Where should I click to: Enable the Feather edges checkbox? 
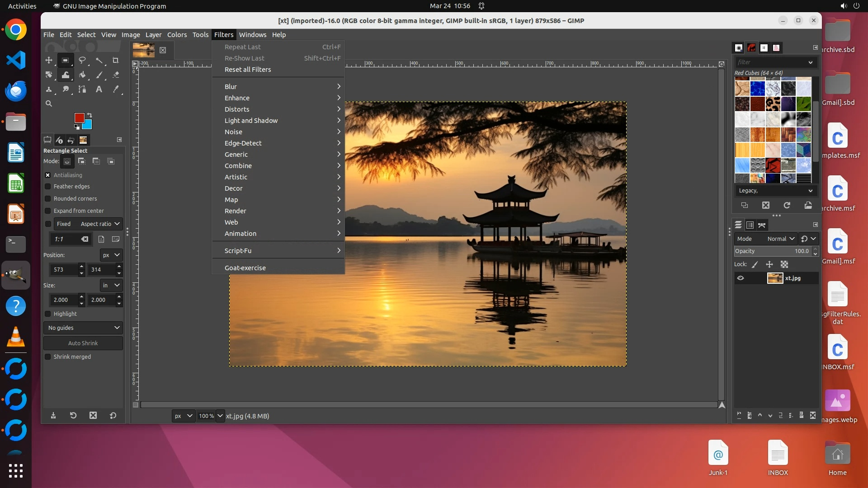[48, 187]
